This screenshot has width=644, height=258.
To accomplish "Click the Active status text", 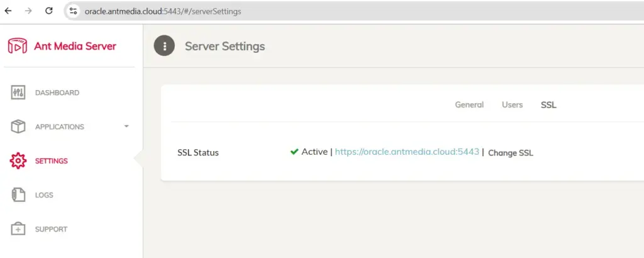I will tap(314, 152).
